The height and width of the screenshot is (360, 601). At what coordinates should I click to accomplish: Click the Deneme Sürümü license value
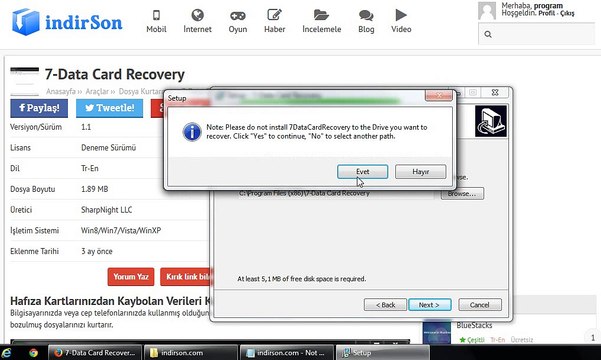pyautogui.click(x=108, y=148)
